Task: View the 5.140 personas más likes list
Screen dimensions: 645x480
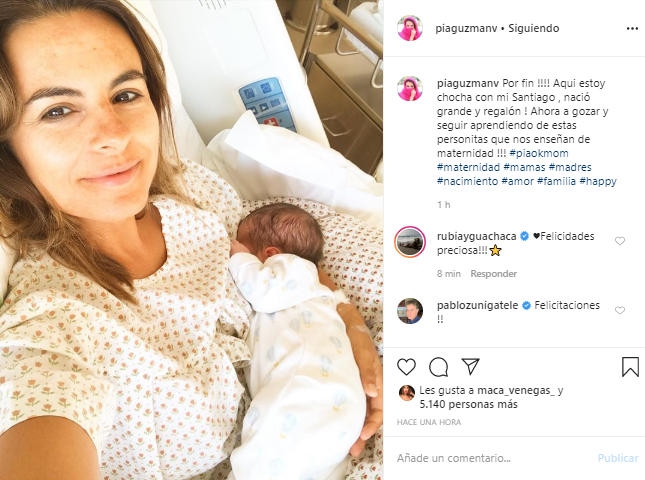Action: pyautogui.click(x=469, y=404)
